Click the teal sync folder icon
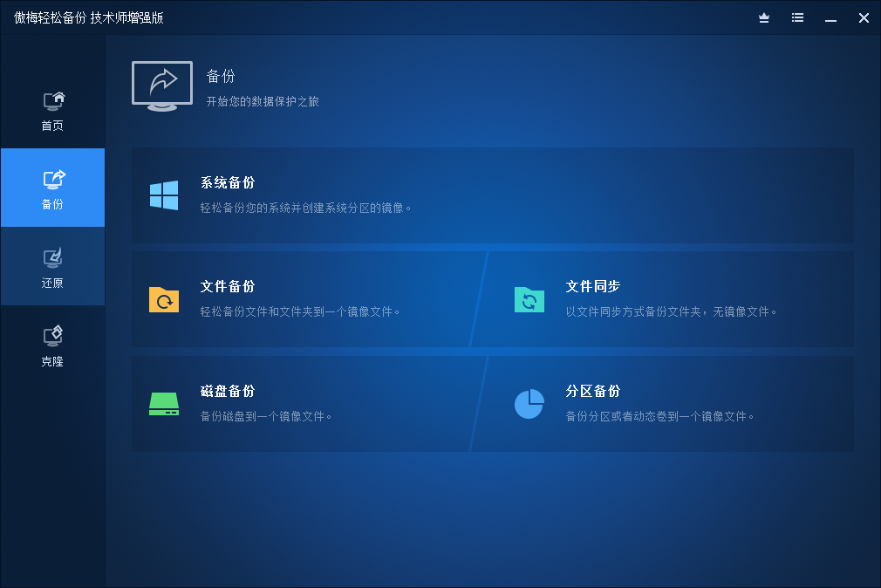Viewport: 881px width, 588px height. tap(529, 299)
